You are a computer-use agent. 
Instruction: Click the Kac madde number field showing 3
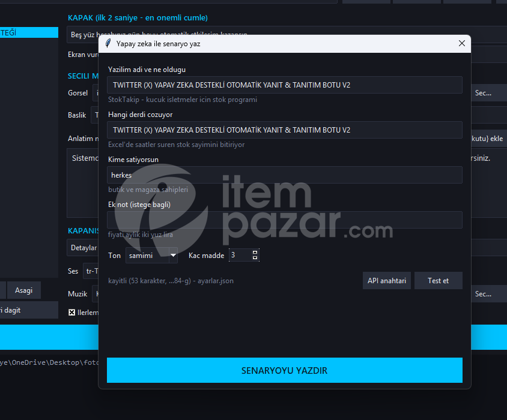click(240, 255)
